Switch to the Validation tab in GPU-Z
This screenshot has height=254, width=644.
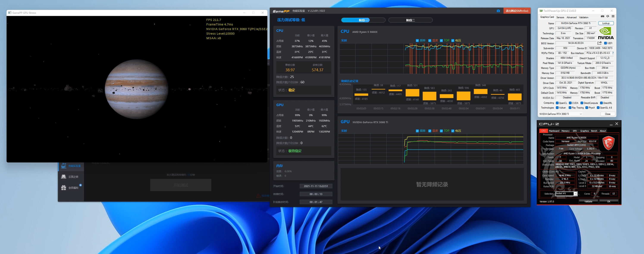(x=584, y=17)
